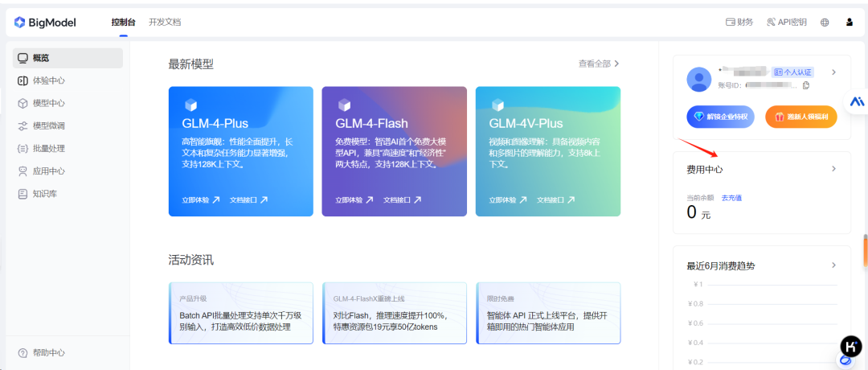
Task: Click the API密钥 key icon
Action: [771, 23]
